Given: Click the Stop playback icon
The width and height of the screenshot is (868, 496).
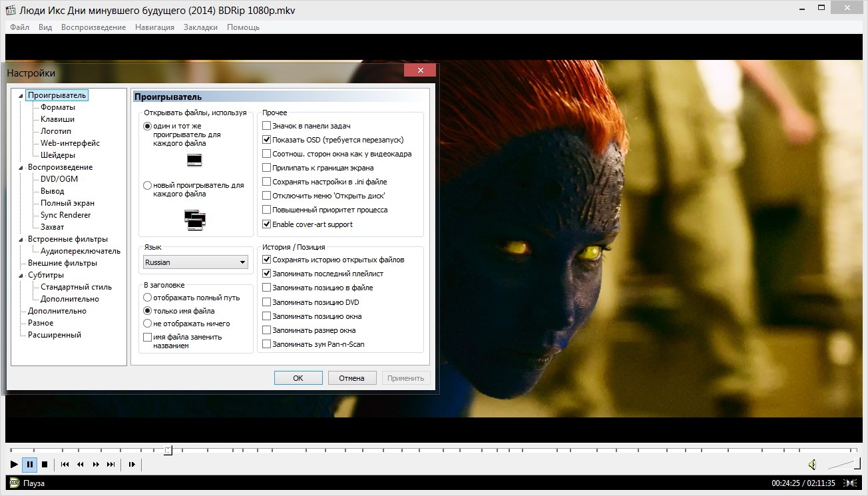Looking at the screenshot, I should click(x=44, y=464).
